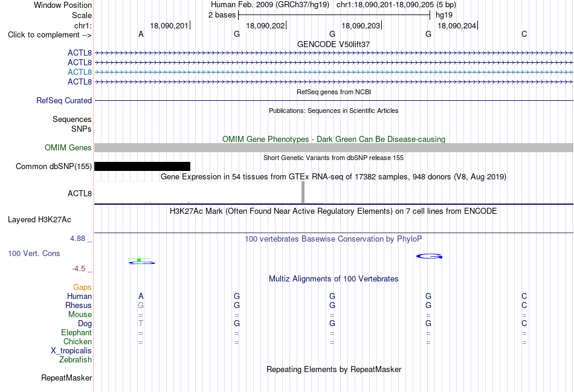Viewport: 574px width, 392px height.
Task: Click the 18,090,201 position label
Action: [169, 25]
